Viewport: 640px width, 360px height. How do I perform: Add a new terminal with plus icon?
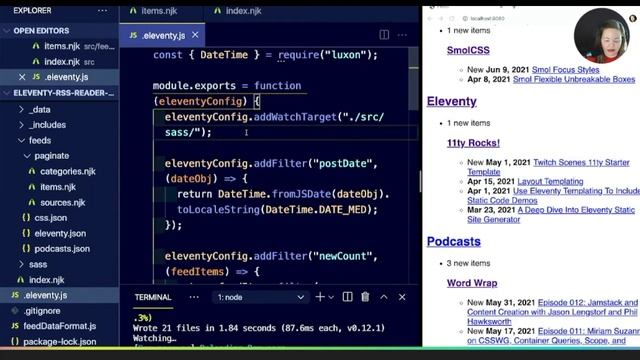point(320,297)
